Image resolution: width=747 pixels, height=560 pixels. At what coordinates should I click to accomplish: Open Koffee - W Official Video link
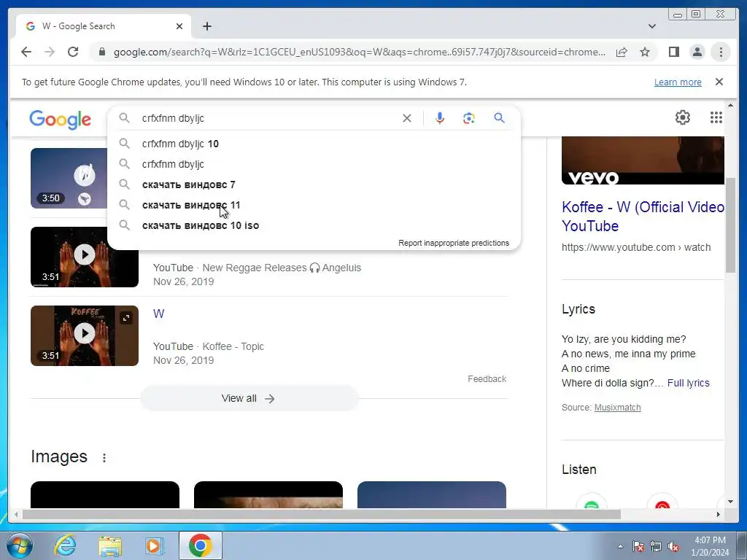(x=643, y=216)
